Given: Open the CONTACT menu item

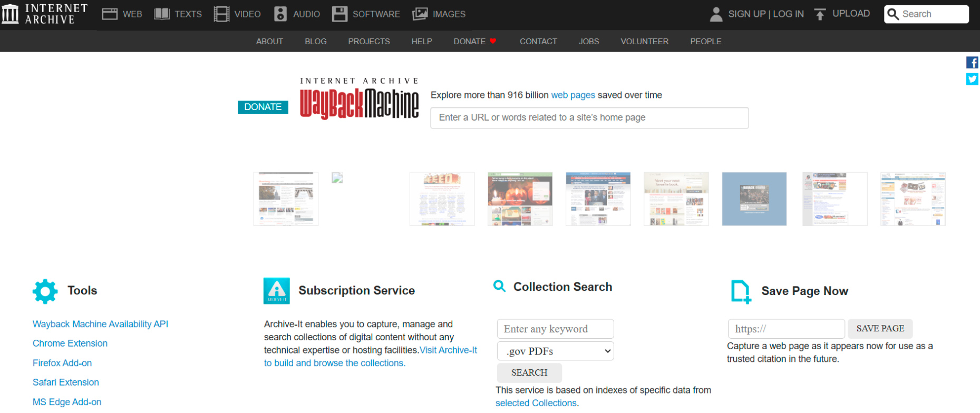Looking at the screenshot, I should [538, 41].
